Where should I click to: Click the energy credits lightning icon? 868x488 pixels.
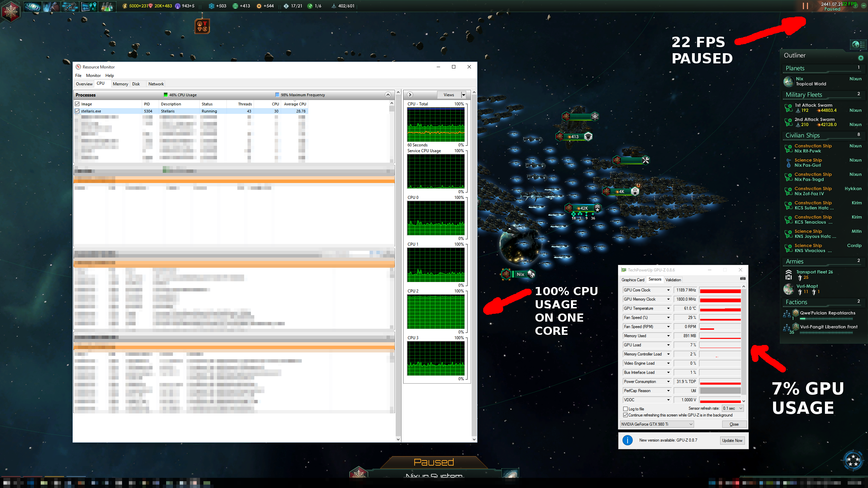pyautogui.click(x=125, y=6)
